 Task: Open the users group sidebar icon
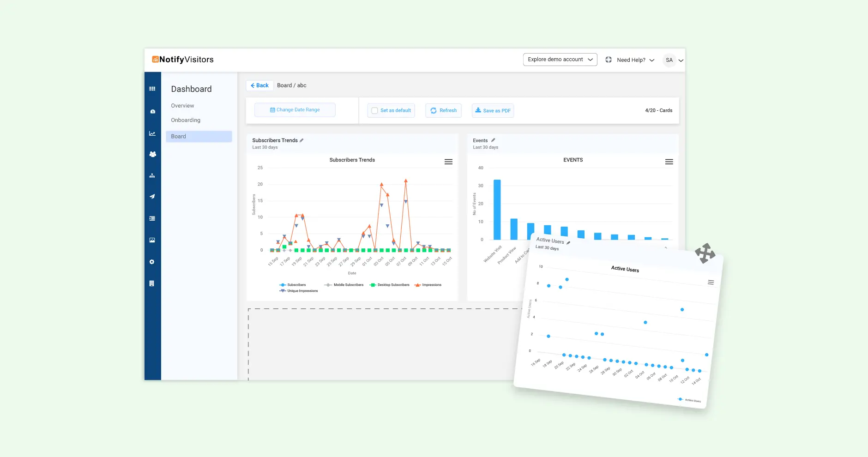(152, 154)
